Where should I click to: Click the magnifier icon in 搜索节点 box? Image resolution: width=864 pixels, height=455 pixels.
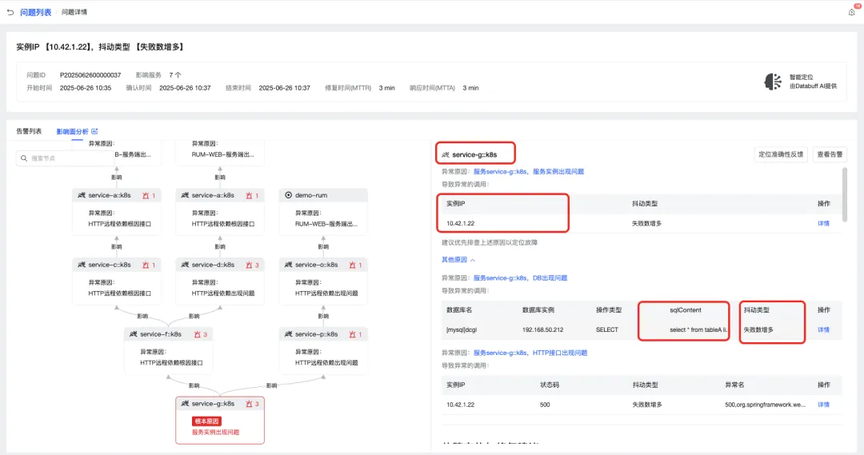point(24,158)
